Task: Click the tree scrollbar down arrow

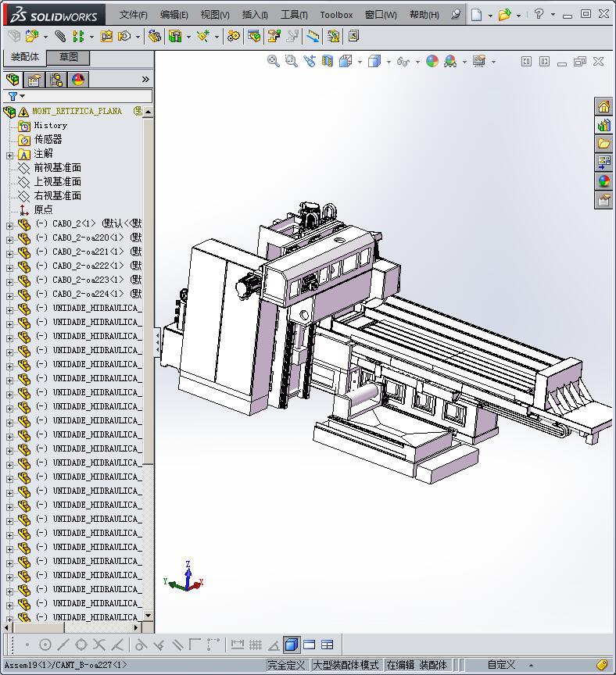Action: click(149, 616)
